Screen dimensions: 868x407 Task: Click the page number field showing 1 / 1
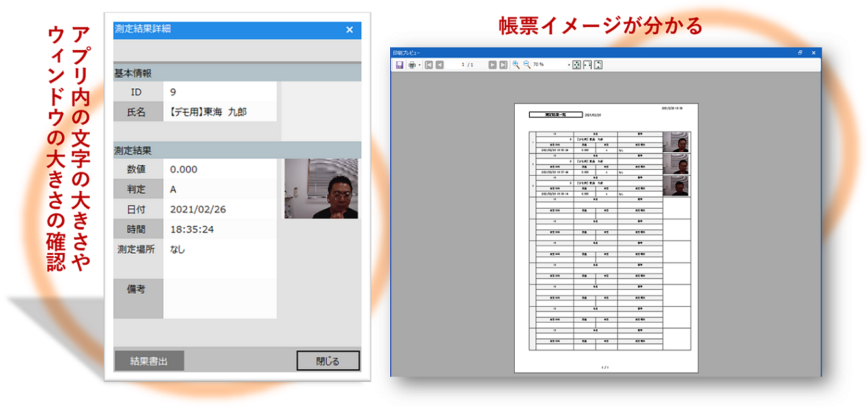point(467,65)
